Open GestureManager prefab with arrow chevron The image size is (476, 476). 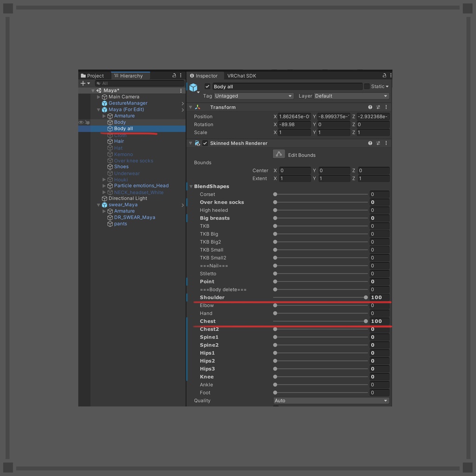(x=183, y=104)
